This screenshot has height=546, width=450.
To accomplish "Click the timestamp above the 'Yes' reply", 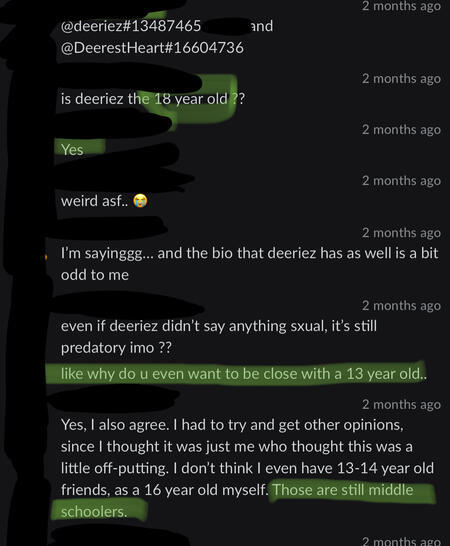I will tap(401, 130).
